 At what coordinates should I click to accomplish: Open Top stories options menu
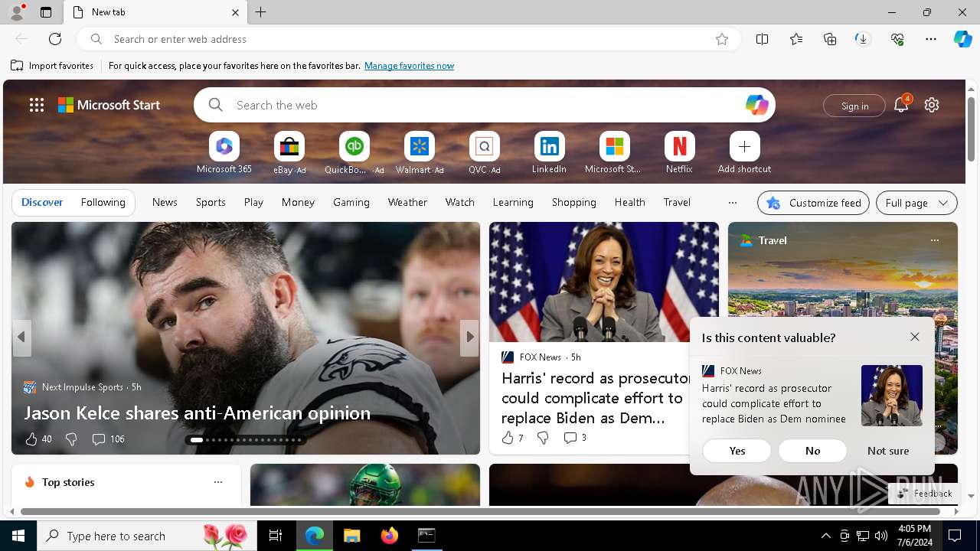click(218, 482)
